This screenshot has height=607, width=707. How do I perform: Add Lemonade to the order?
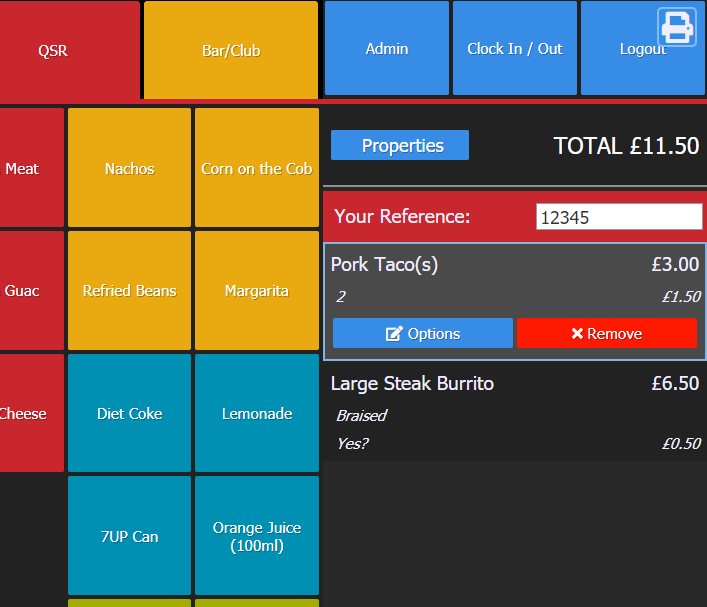pyautogui.click(x=257, y=413)
